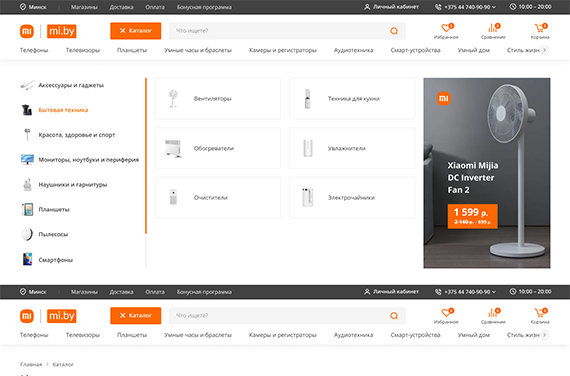
Task: Click the blender image on Техника для кухни card
Action: (x=308, y=99)
